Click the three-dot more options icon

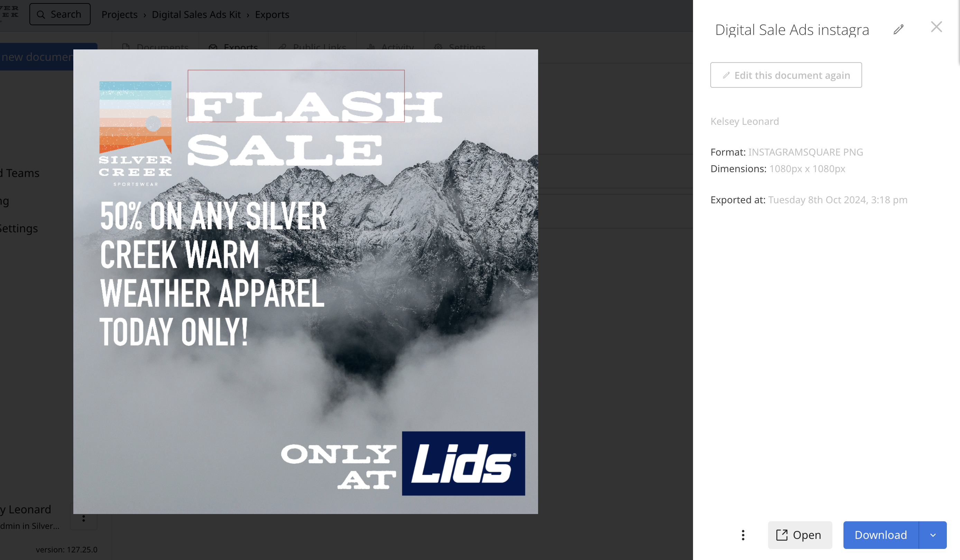tap(743, 535)
